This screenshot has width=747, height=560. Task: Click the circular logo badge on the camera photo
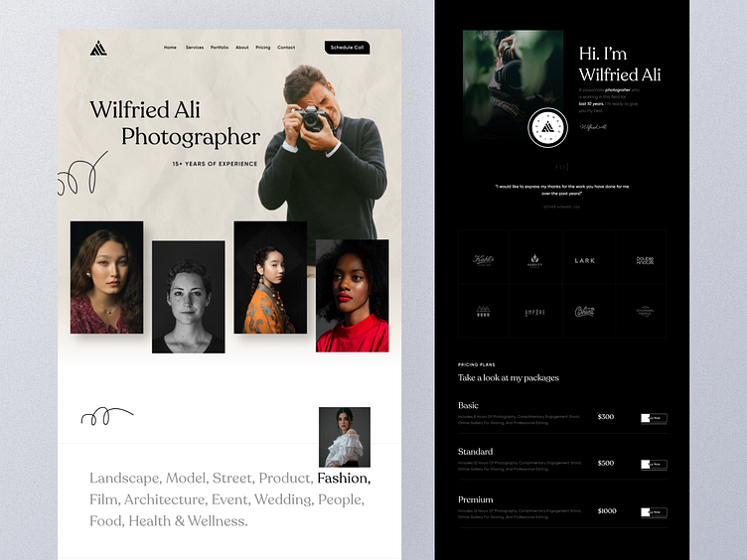coord(548,128)
